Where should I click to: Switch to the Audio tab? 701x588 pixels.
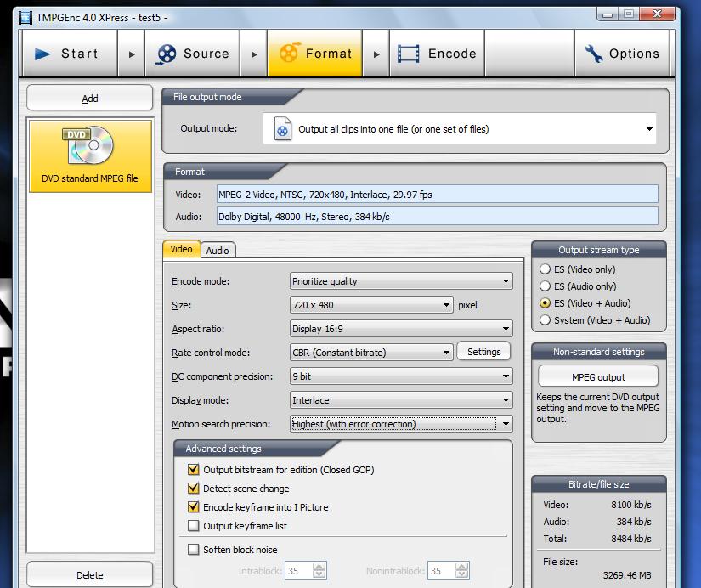pyautogui.click(x=218, y=251)
